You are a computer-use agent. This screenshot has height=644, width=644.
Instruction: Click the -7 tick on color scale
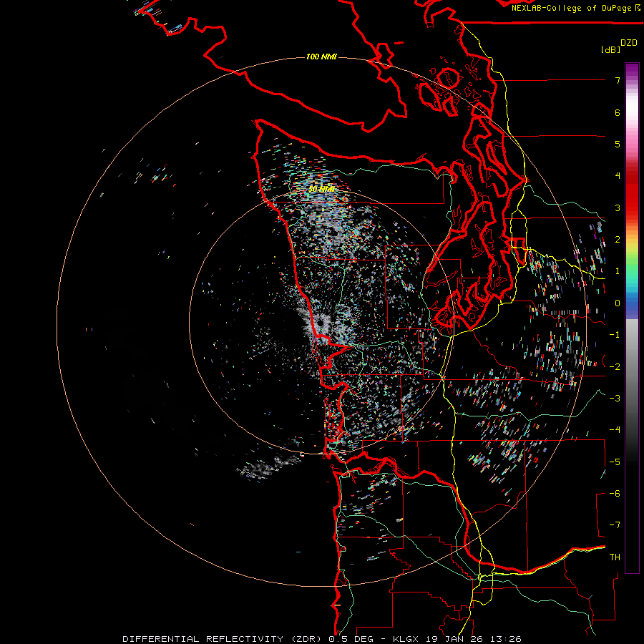[615, 525]
